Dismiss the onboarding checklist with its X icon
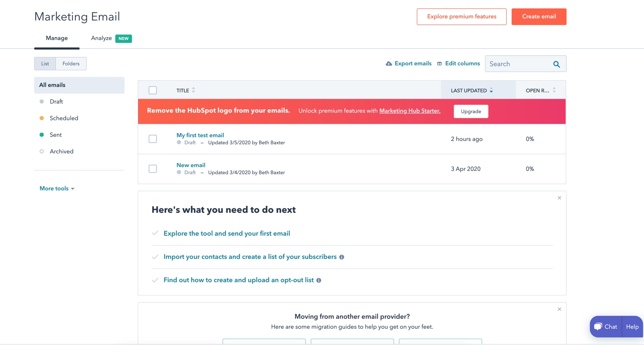The width and height of the screenshot is (644, 345). [559, 198]
